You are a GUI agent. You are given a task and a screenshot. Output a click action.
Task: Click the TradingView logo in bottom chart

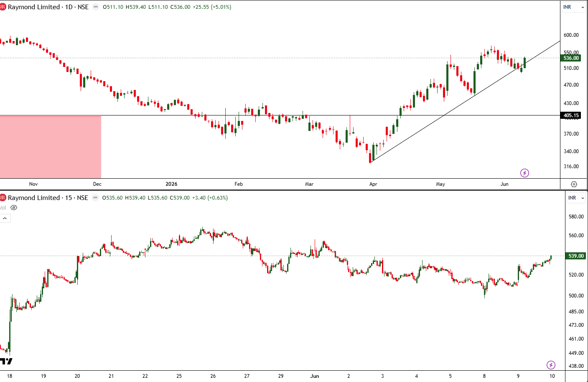(6, 361)
